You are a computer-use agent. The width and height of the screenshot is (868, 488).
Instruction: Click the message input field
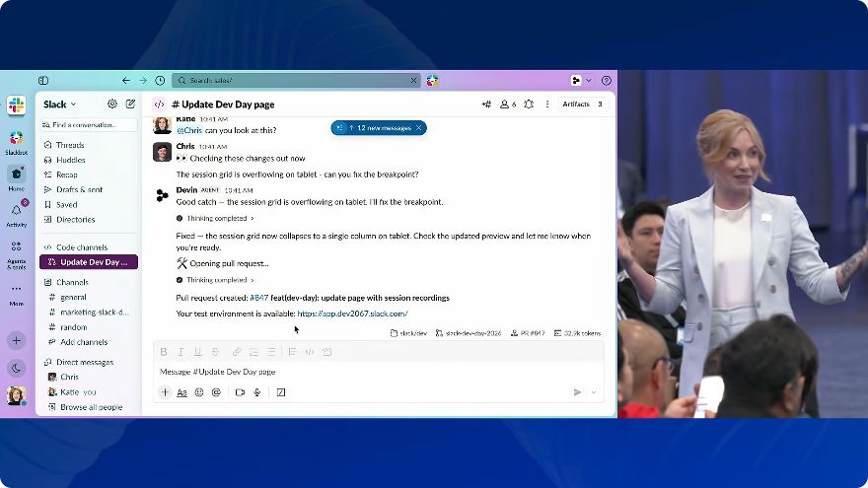(x=379, y=372)
